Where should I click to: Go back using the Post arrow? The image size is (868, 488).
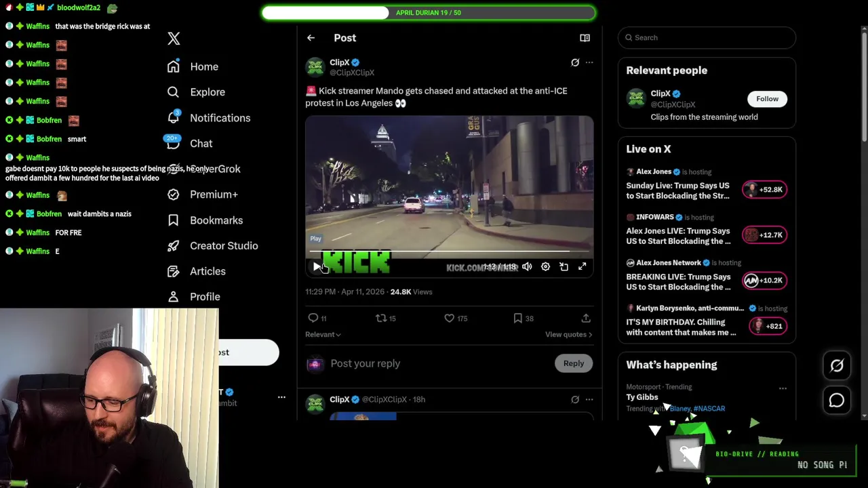[x=311, y=38]
